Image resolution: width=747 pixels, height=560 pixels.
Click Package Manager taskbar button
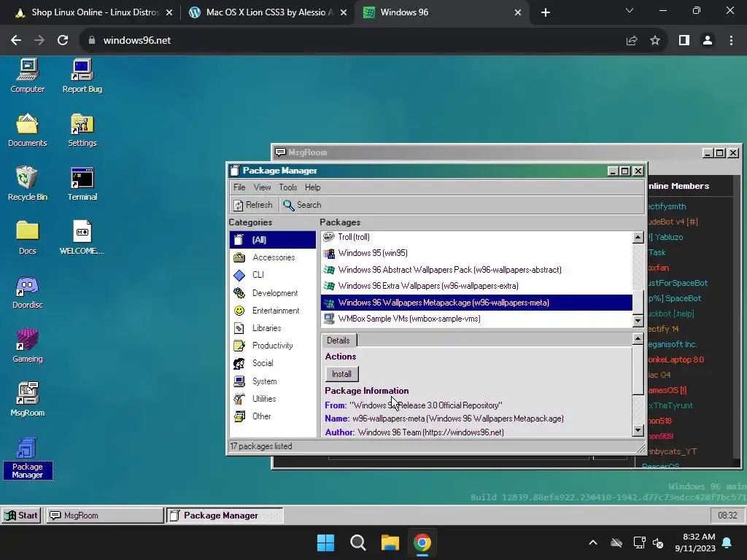[225, 516]
